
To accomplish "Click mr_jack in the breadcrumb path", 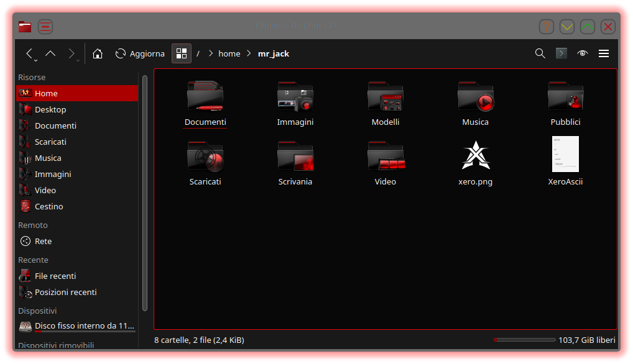I will 274,53.
